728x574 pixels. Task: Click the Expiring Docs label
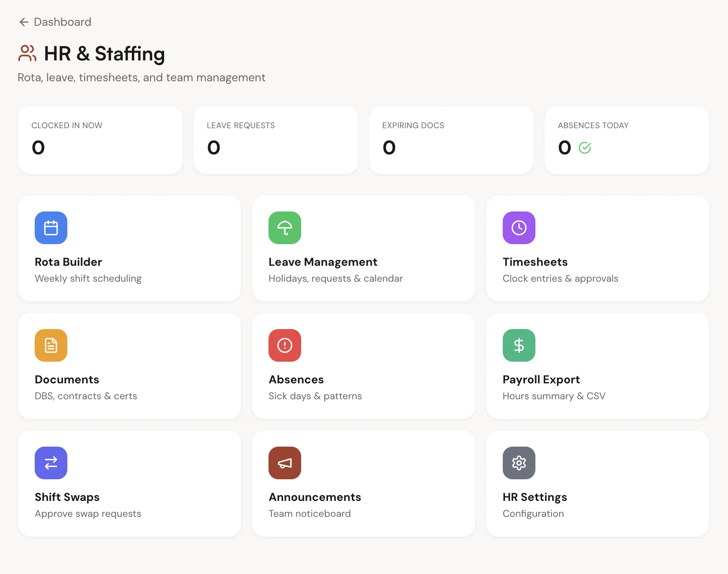coord(413,125)
